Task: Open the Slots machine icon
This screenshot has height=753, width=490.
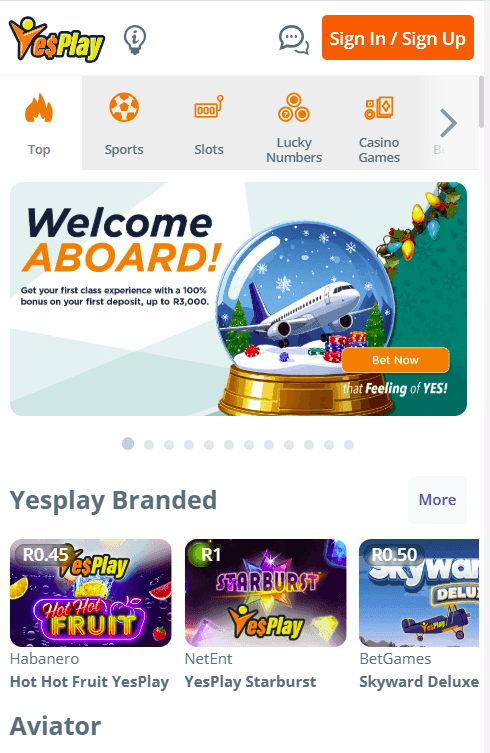Action: [209, 108]
